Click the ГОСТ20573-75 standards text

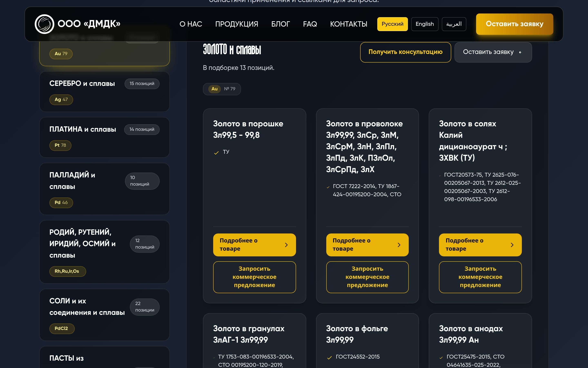click(482, 187)
